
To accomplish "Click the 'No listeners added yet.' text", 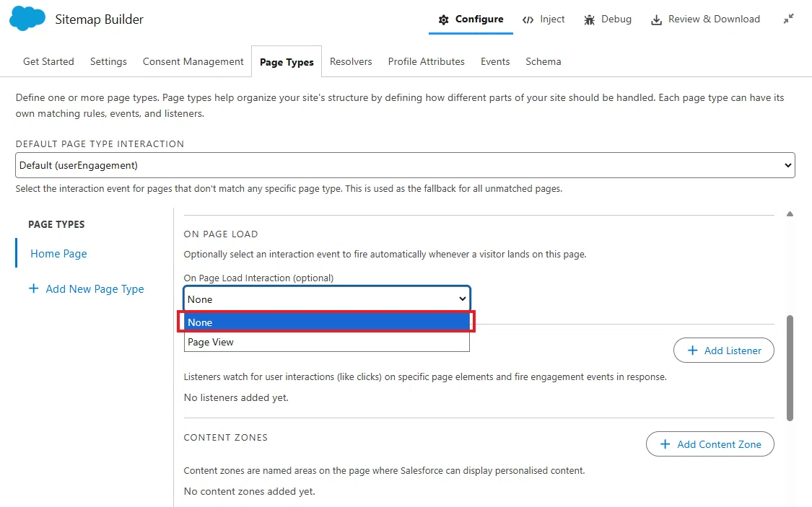I will (236, 398).
